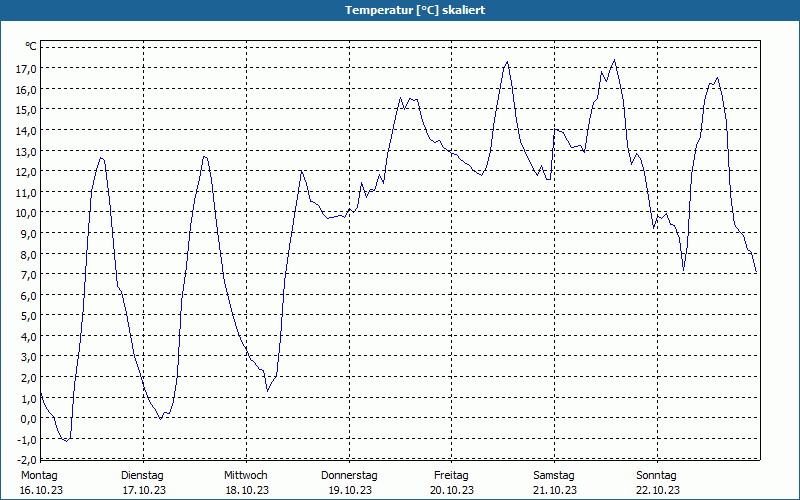Select the 14,0 y-axis value
The height and width of the screenshot is (500, 800).
(x=26, y=131)
